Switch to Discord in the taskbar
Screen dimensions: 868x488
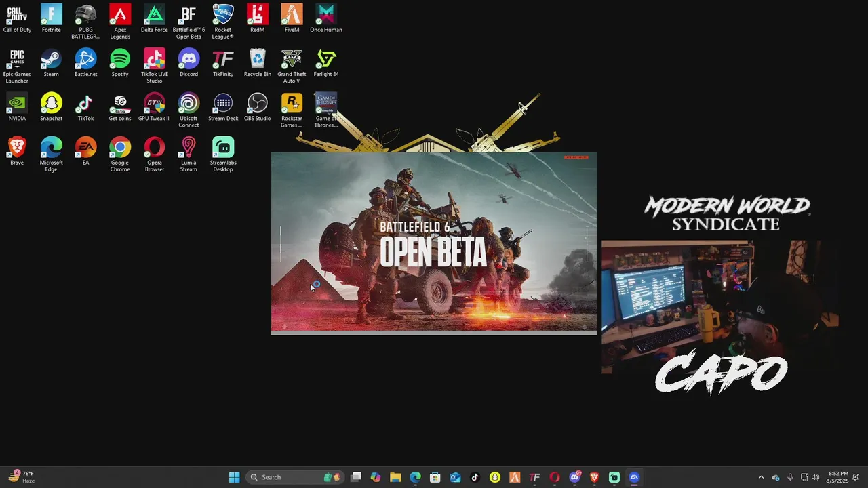[x=574, y=477]
